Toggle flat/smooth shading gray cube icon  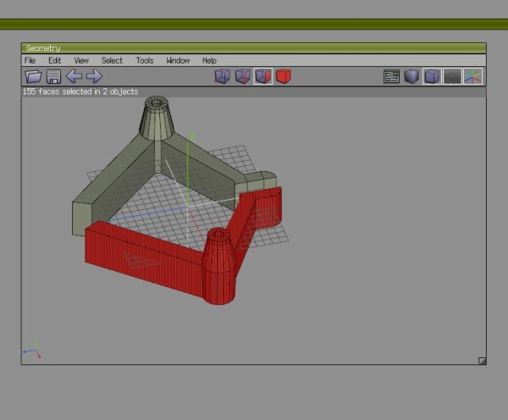[x=411, y=76]
